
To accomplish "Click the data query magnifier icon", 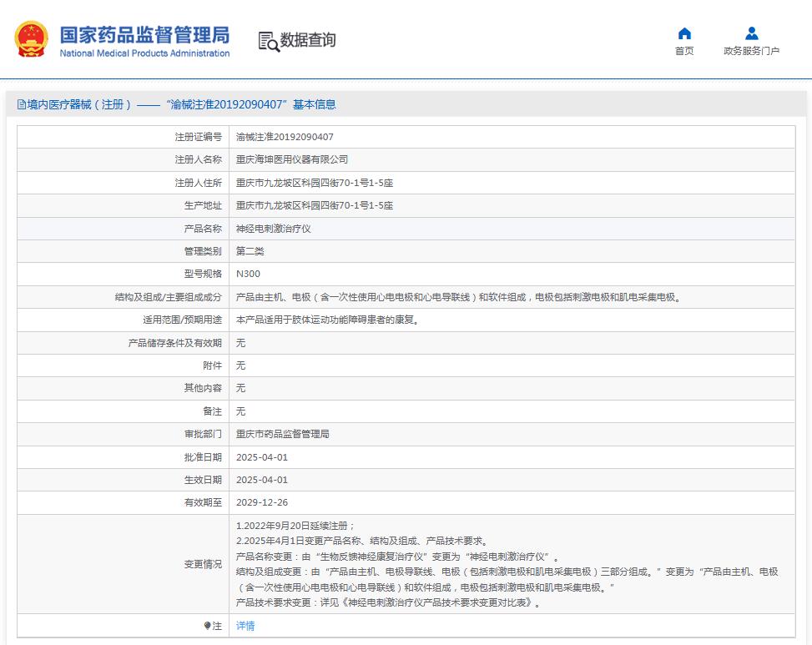I will pyautogui.click(x=268, y=41).
